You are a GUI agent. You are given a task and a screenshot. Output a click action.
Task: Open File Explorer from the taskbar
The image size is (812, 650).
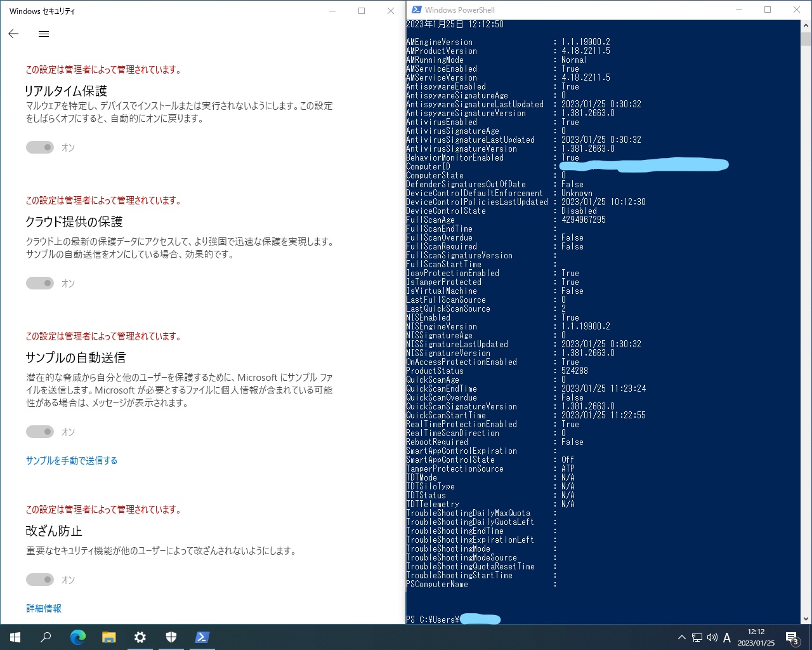tap(109, 637)
